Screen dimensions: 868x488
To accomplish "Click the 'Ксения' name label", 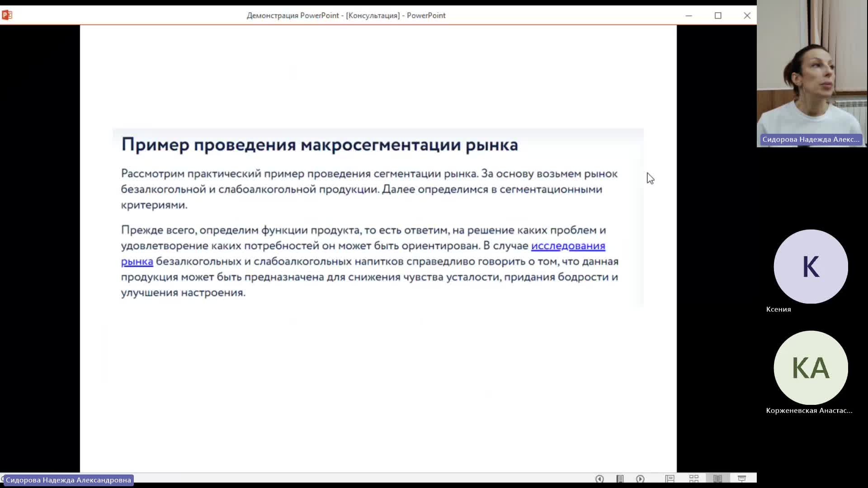I will [x=778, y=310].
